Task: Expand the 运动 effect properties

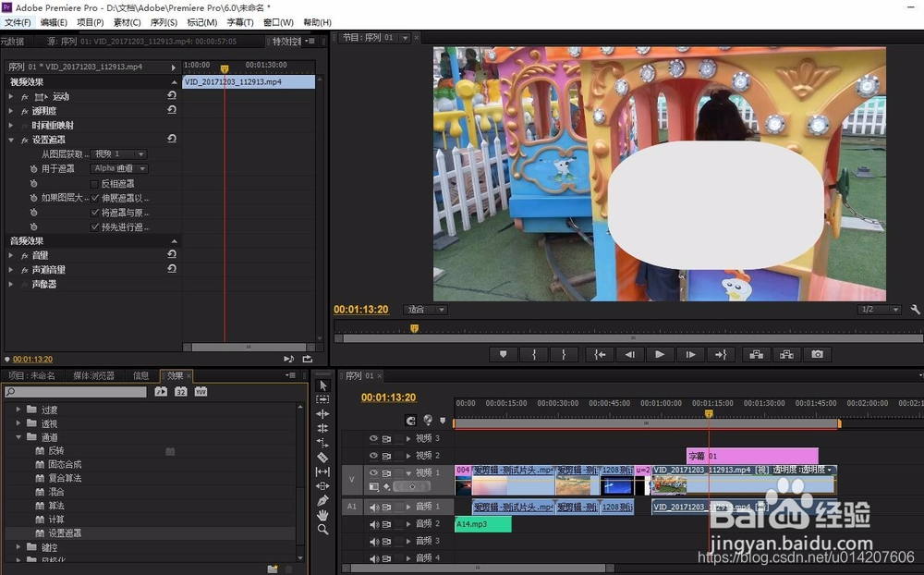Action: click(10, 96)
